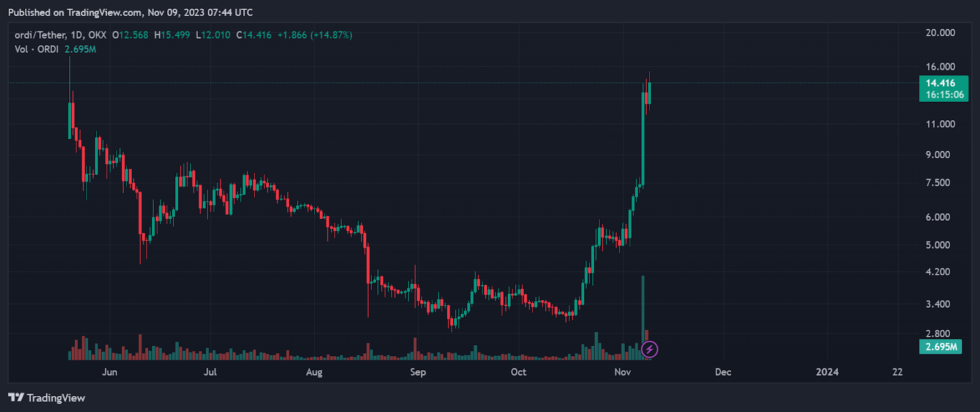This screenshot has height=412, width=980.
Task: Click the 7.500 price axis label
Action: tap(938, 183)
